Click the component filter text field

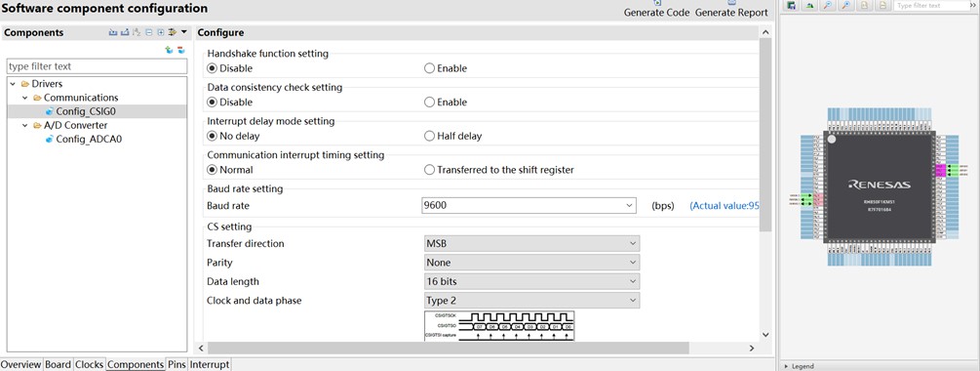97,66
